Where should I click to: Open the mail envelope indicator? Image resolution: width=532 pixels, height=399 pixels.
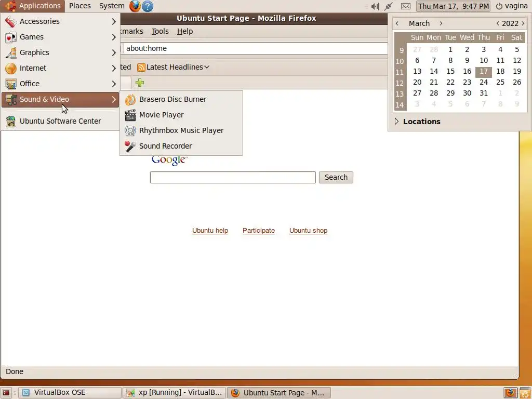click(405, 6)
